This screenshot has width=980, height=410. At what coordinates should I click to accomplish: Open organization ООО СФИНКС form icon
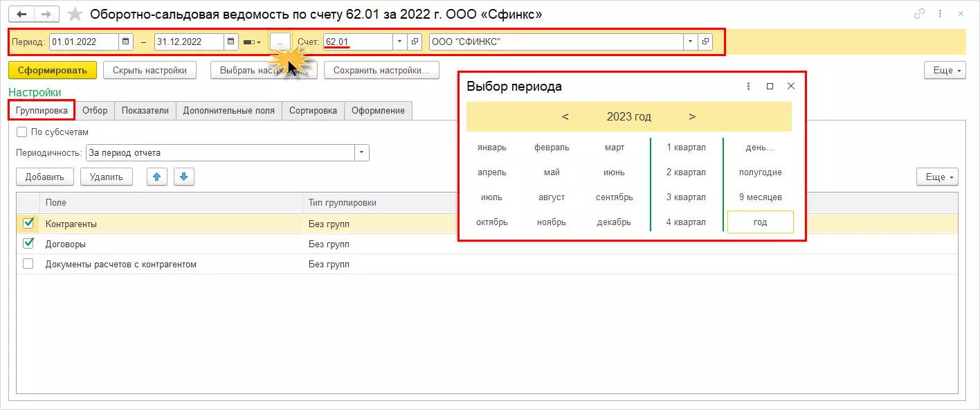pyautogui.click(x=705, y=42)
